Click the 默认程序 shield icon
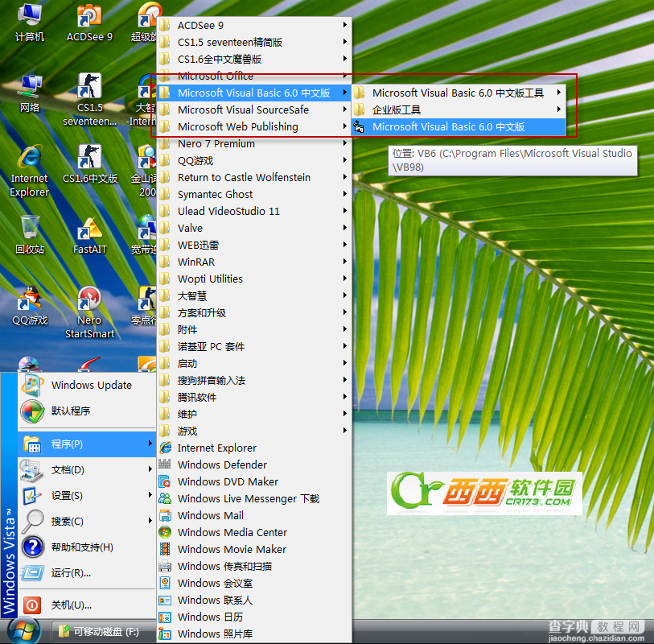The height and width of the screenshot is (644, 654). click(x=32, y=411)
